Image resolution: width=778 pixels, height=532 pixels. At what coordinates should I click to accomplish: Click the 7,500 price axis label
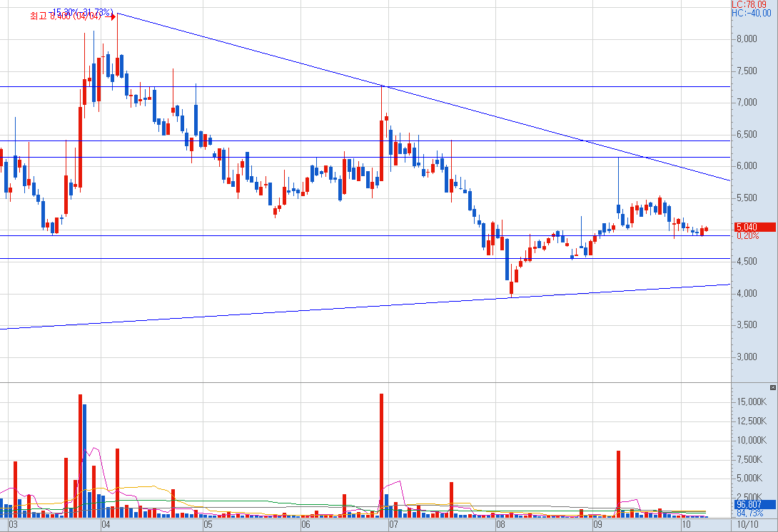pyautogui.click(x=747, y=71)
